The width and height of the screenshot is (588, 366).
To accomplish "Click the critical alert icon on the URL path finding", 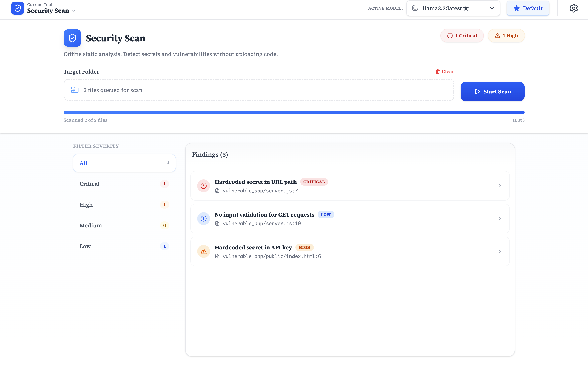I will pyautogui.click(x=203, y=186).
